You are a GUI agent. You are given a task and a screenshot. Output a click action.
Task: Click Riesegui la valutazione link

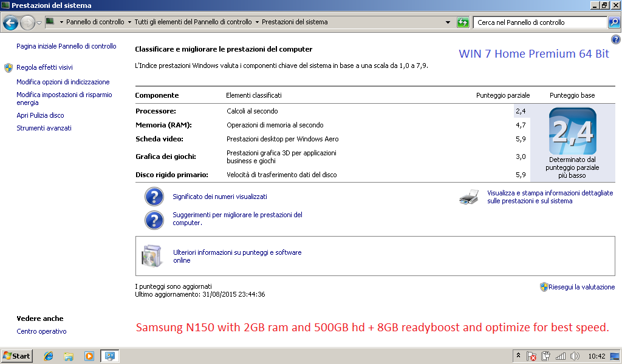[582, 286]
